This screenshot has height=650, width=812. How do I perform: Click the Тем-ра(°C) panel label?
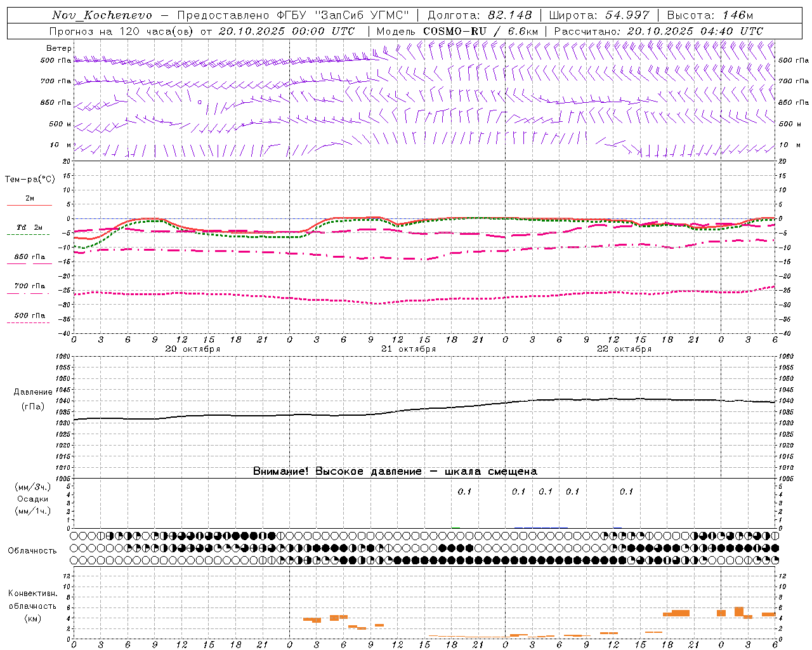click(x=30, y=180)
